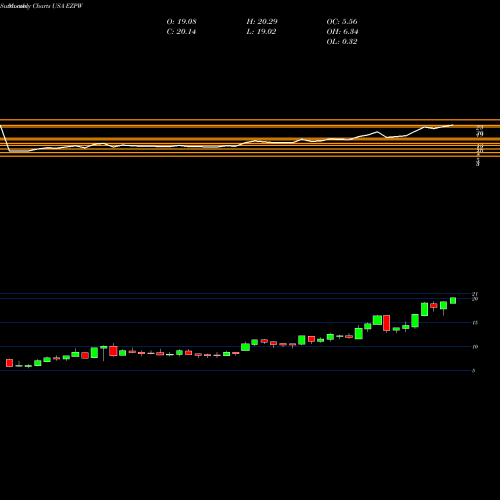The width and height of the screenshot is (500, 500).
Task: Select the high price value H: 20.29
Action: point(262,22)
